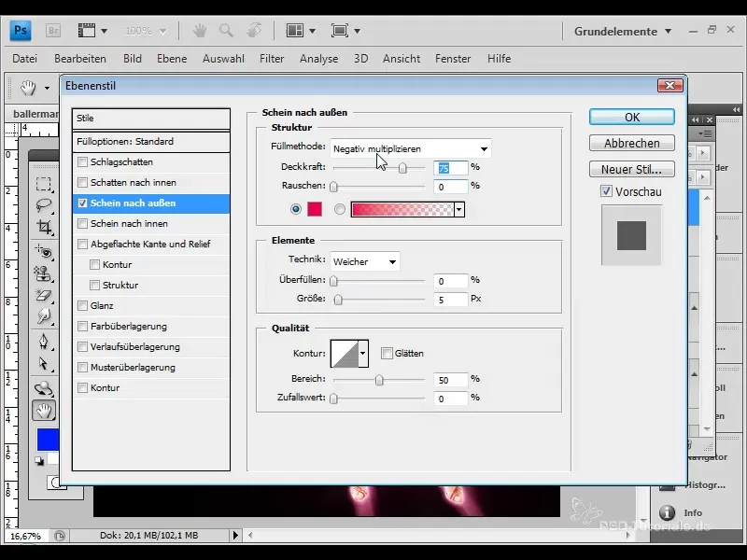Open status bar document info arrow
Image resolution: width=747 pixels, height=560 pixels.
click(235, 535)
